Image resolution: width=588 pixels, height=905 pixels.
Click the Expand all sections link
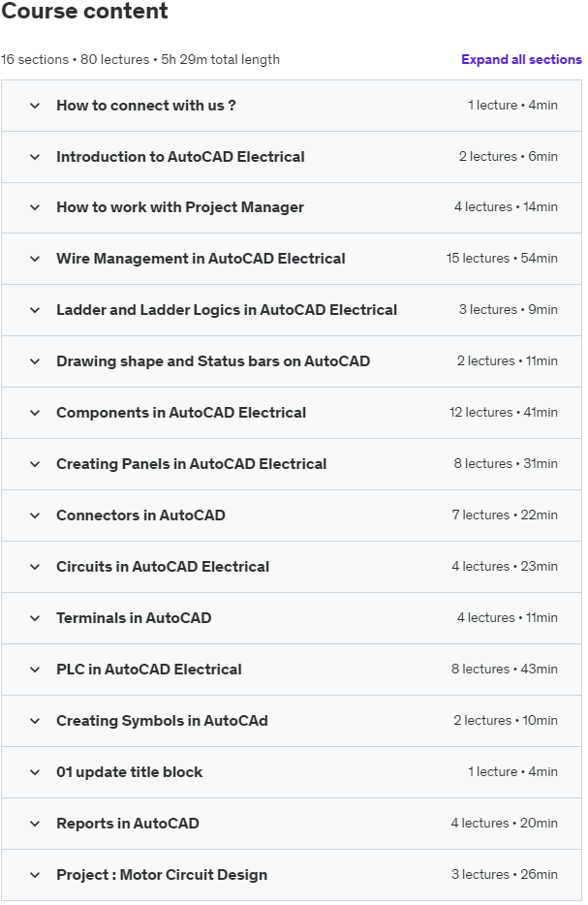pyautogui.click(x=521, y=59)
